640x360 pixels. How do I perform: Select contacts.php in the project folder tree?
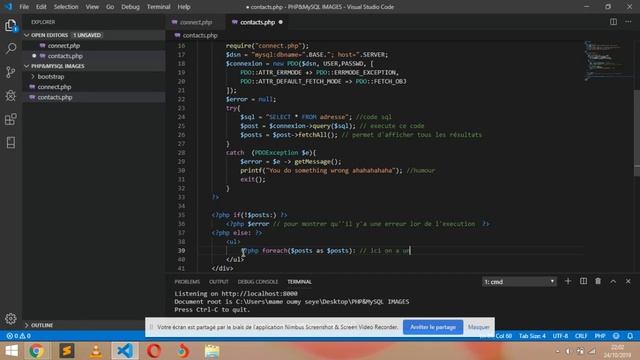tap(55, 97)
